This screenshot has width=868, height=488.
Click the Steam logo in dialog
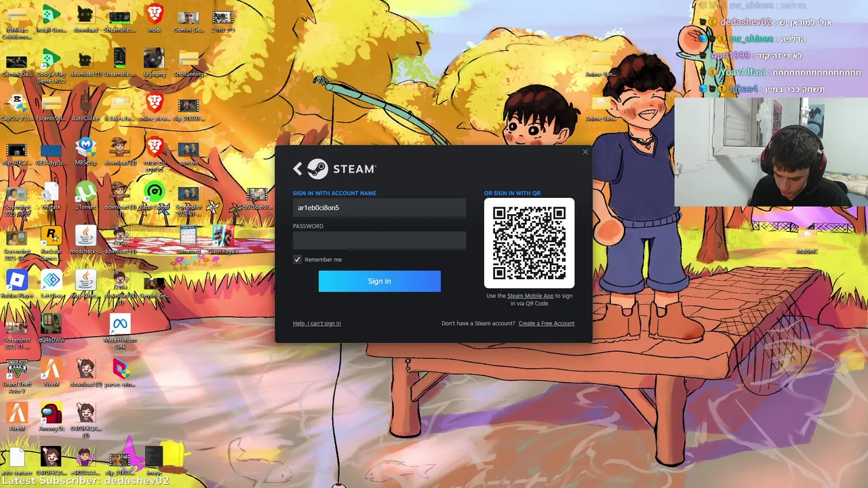click(x=341, y=169)
